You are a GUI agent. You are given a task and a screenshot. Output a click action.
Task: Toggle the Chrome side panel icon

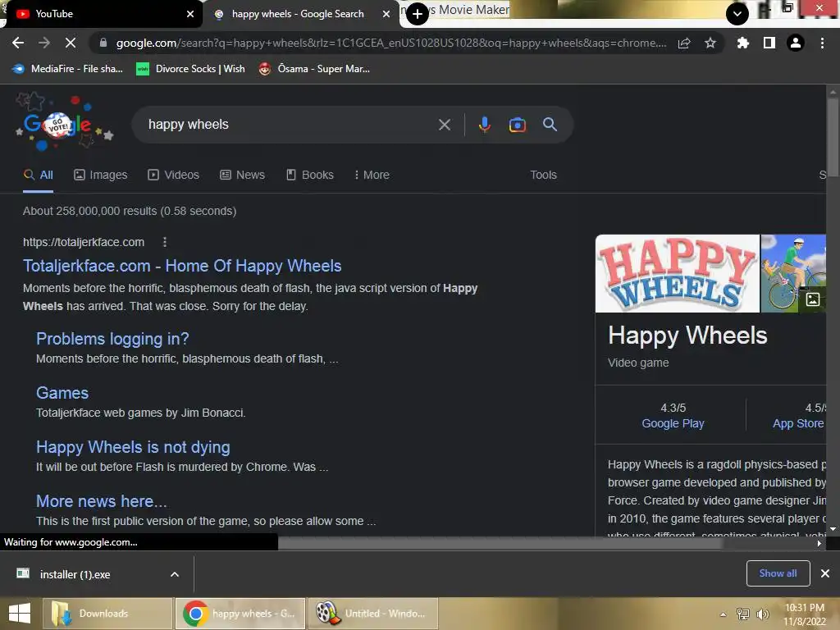click(x=769, y=43)
